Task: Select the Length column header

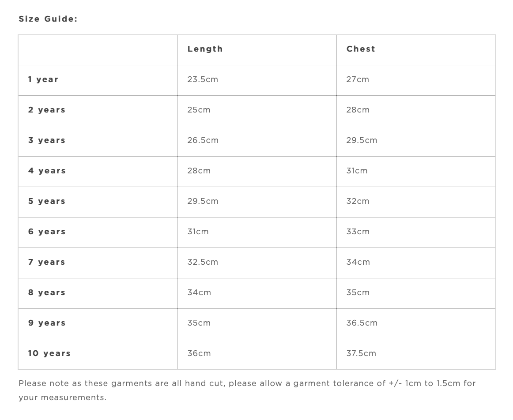Action: click(x=205, y=49)
